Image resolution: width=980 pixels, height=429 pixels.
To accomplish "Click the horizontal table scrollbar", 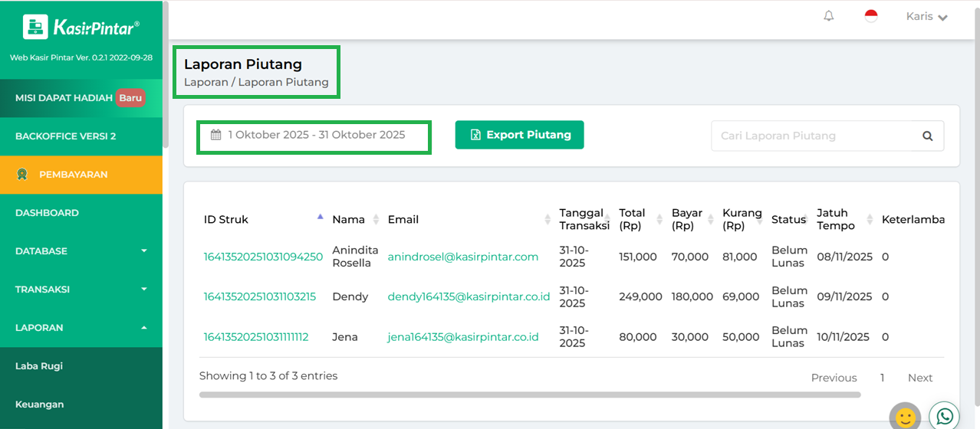I will pyautogui.click(x=529, y=395).
